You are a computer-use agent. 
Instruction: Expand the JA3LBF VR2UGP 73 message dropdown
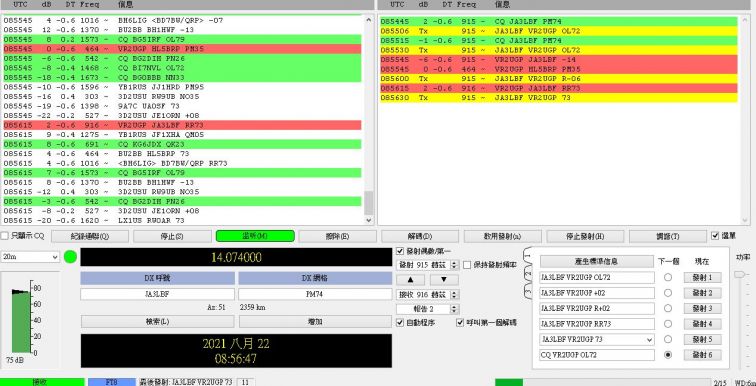[649, 340]
